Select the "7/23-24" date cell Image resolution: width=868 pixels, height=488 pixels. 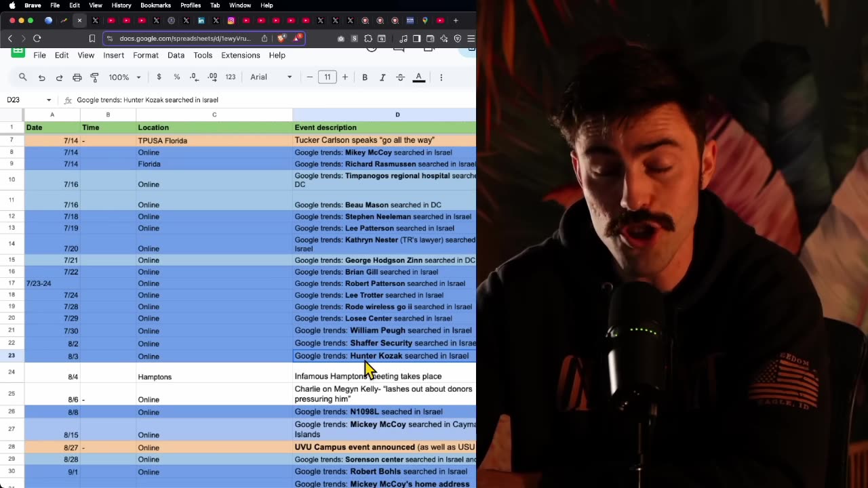point(52,283)
